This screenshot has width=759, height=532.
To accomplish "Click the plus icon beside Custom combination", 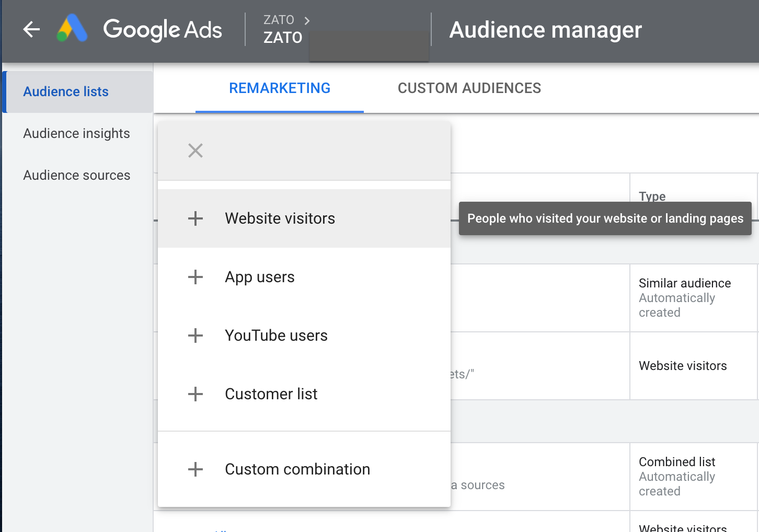I will [195, 469].
